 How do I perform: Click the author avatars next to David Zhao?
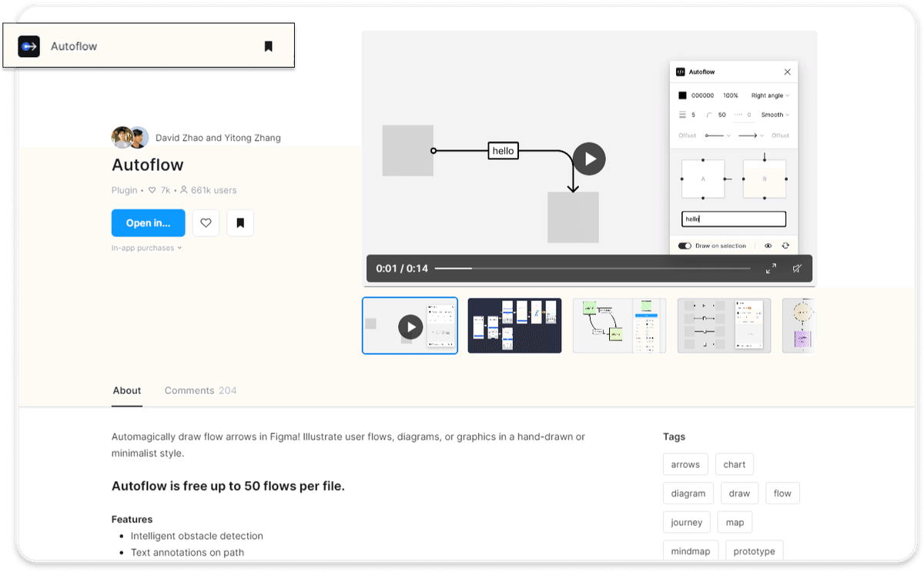[x=130, y=138]
